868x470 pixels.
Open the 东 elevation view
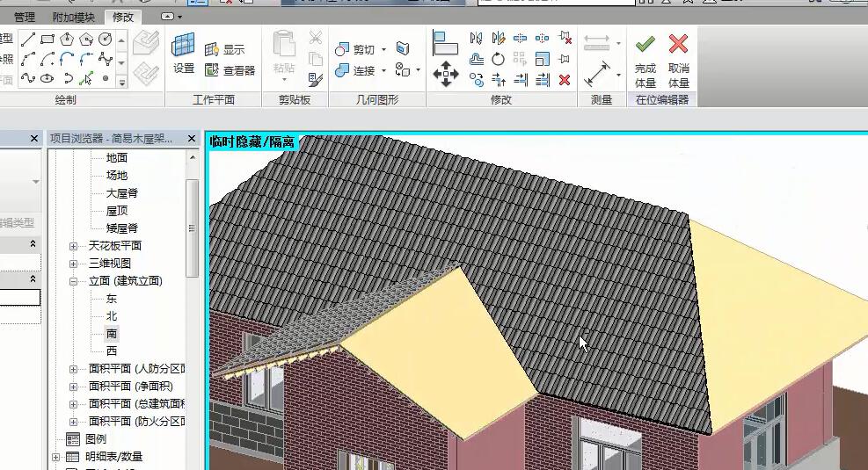112,299
